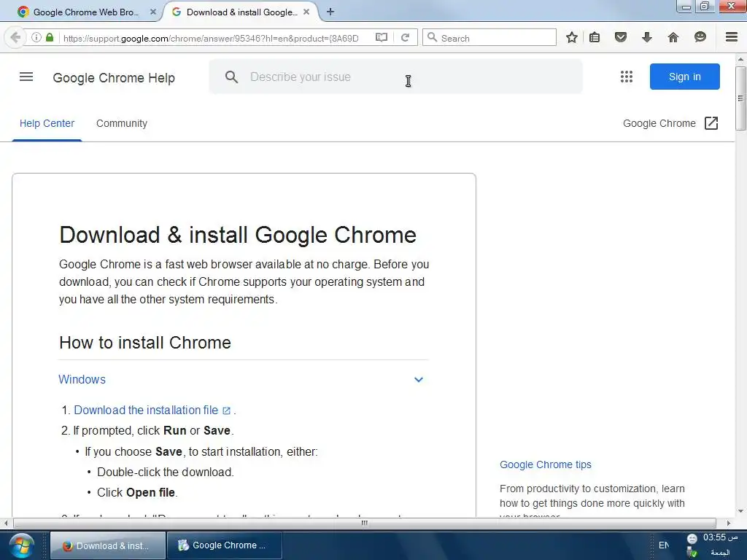Go to the home page icon
This screenshot has width=747, height=560.
pos(673,37)
